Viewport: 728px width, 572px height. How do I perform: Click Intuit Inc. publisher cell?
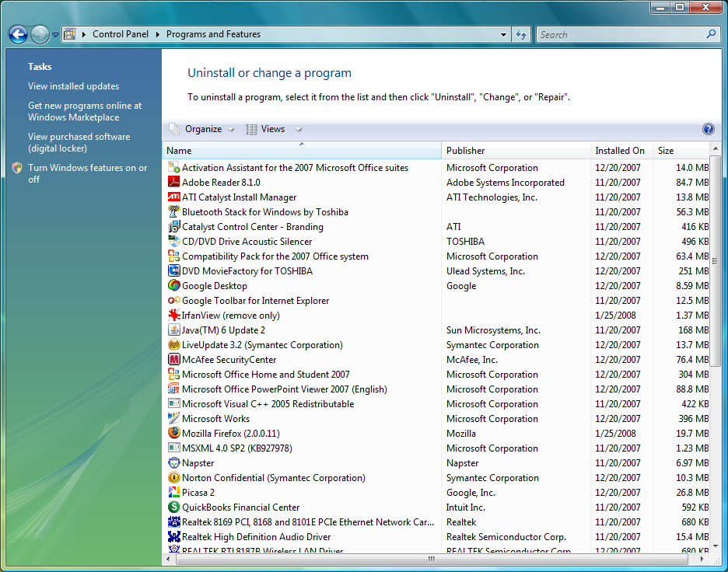click(x=465, y=507)
